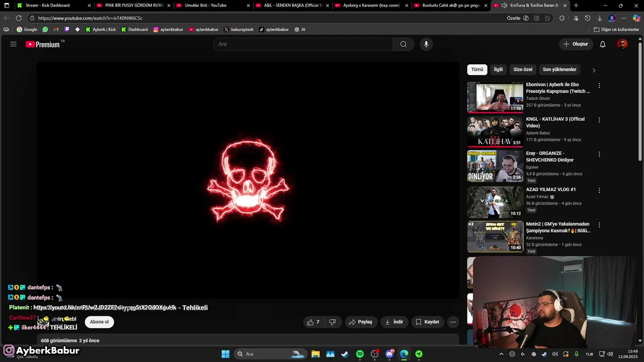Select the Son yüklenenler filter chip
The image size is (644, 362).
(x=559, y=69)
